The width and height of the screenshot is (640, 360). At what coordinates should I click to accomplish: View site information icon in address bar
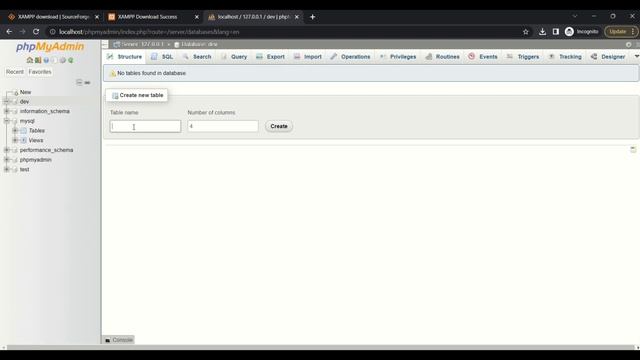click(x=53, y=32)
